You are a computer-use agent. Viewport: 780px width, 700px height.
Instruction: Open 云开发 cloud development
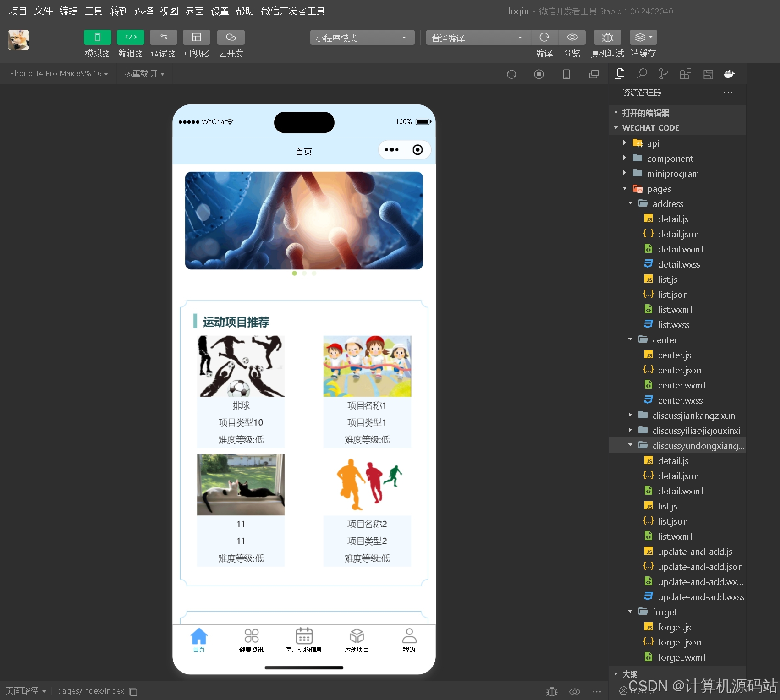[231, 38]
